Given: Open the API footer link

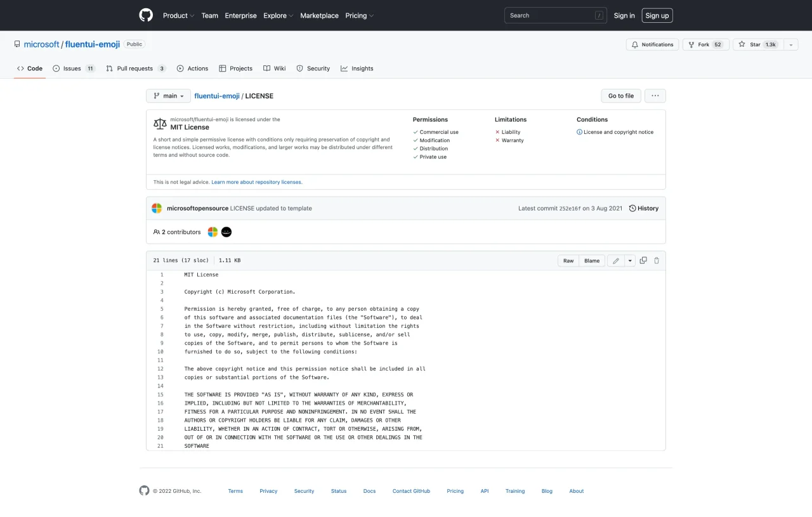Looking at the screenshot, I should [x=485, y=491].
